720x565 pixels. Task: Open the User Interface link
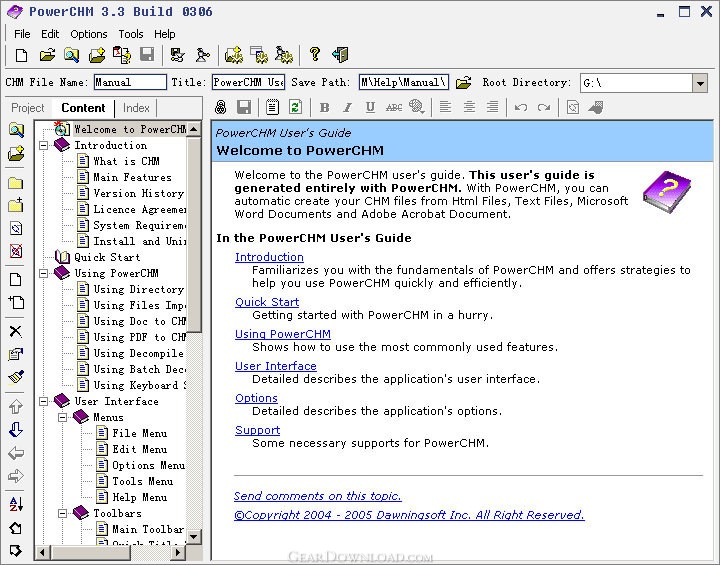tap(276, 366)
